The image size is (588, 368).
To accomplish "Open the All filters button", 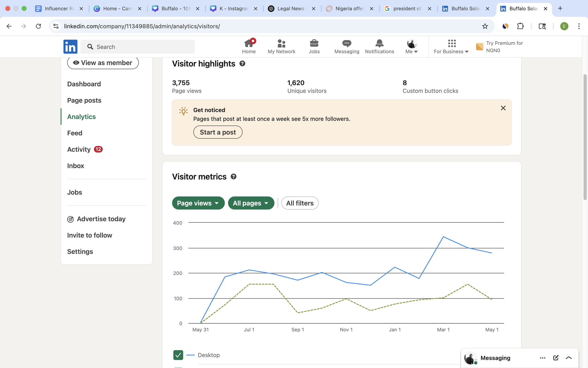I will pos(300,203).
